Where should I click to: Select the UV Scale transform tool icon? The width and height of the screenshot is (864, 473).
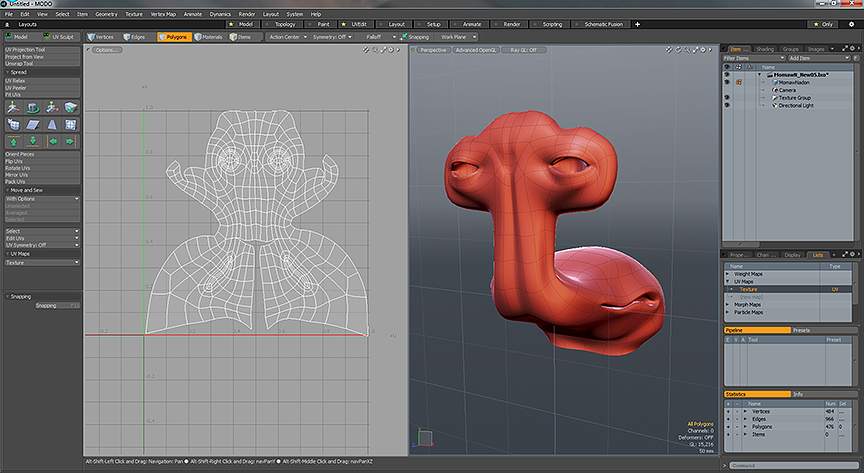point(52,108)
